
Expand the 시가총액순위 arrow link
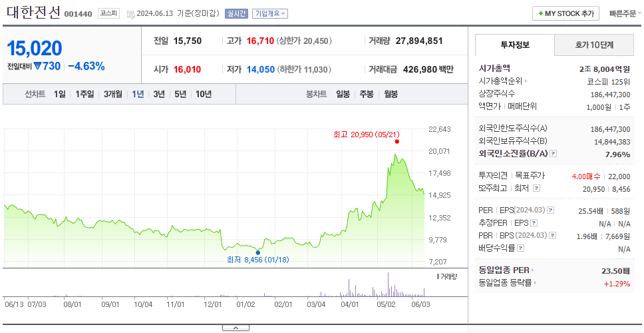(526, 81)
